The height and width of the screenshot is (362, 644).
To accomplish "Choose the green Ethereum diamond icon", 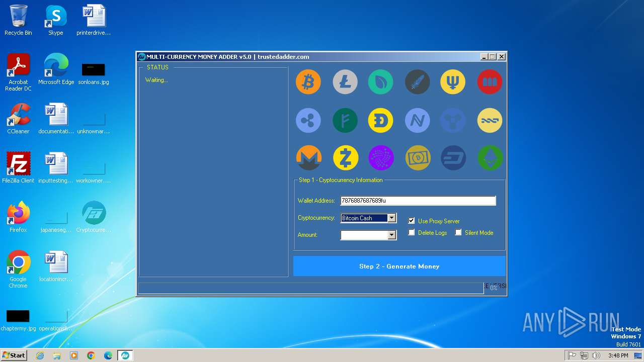I will pos(490,158).
